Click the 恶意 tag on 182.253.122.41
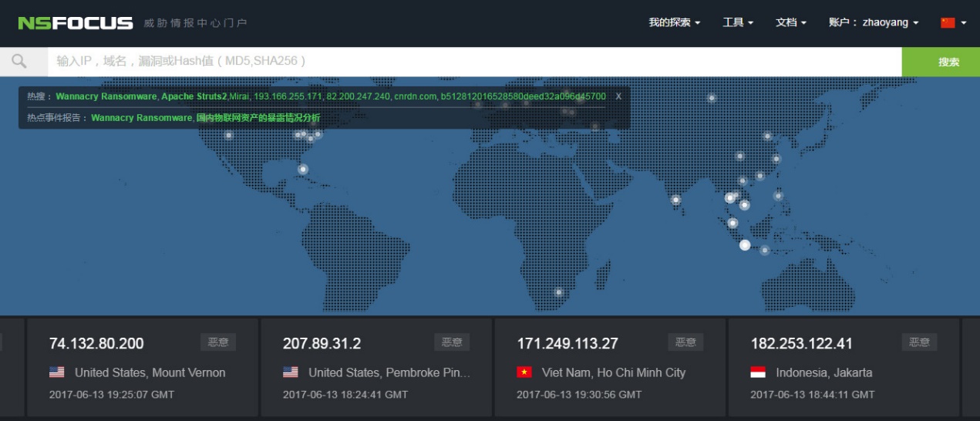The image size is (980, 421). point(919,342)
